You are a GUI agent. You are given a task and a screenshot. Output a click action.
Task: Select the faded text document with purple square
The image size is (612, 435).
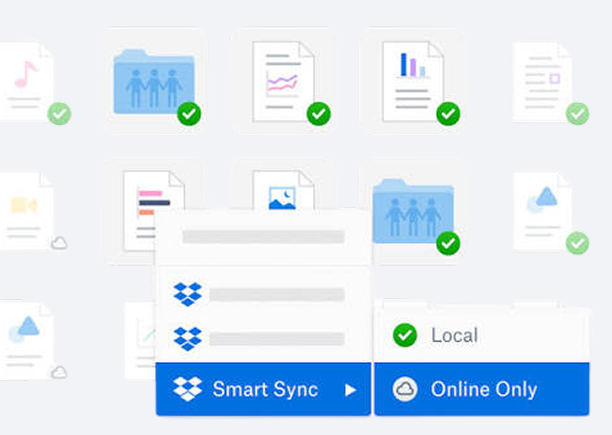(542, 81)
